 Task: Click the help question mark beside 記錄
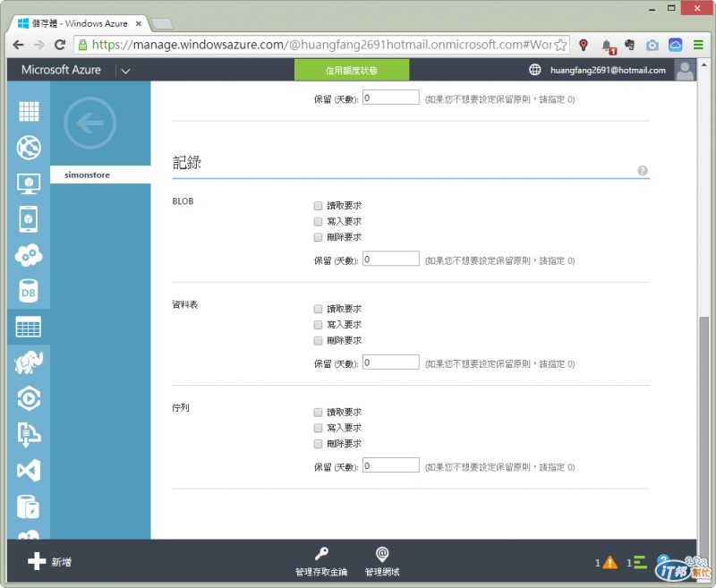643,170
